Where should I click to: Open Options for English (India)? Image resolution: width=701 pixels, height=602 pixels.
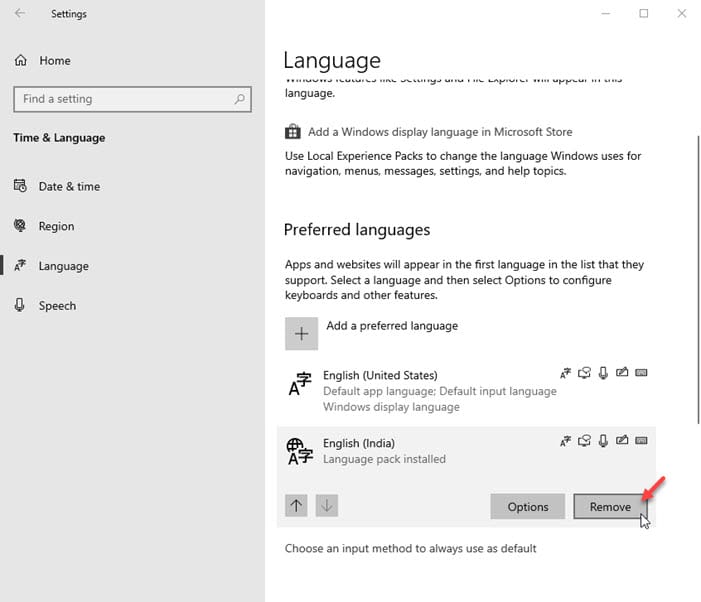tap(528, 507)
